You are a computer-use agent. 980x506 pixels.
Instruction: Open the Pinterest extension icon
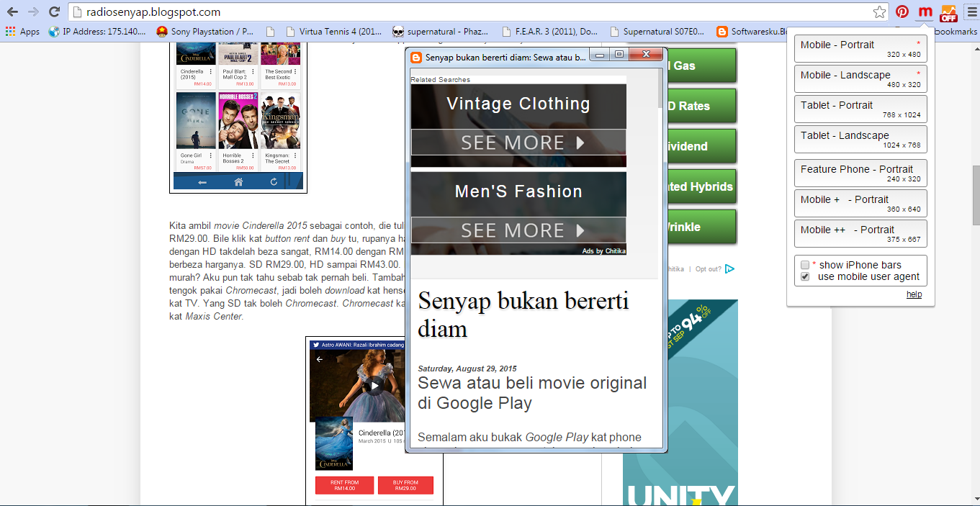point(902,12)
